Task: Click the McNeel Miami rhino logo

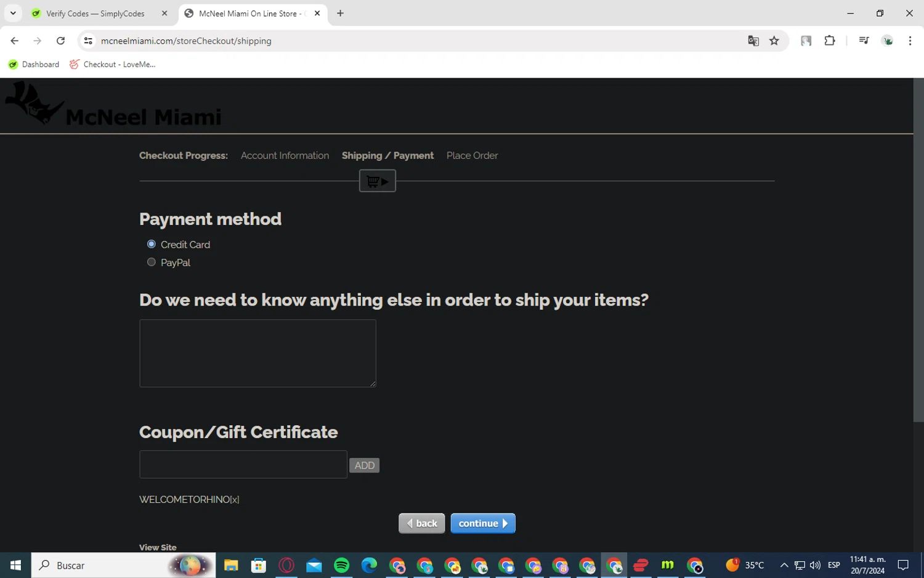Action: pyautogui.click(x=34, y=103)
